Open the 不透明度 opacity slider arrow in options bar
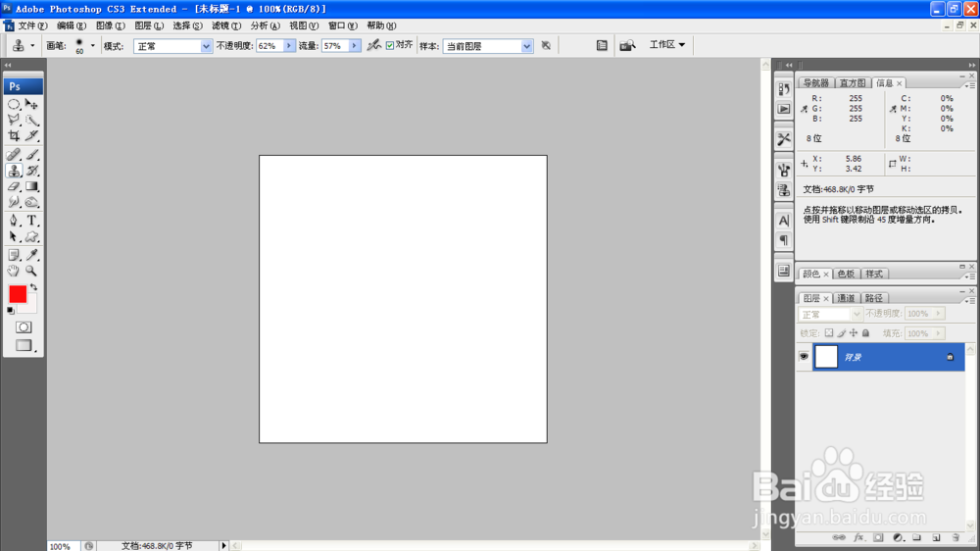 289,46
